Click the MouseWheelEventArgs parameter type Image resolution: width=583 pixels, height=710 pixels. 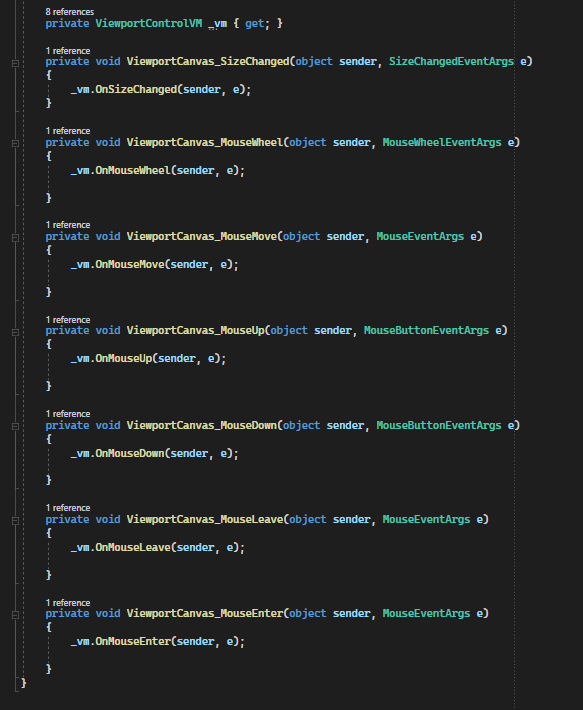442,142
